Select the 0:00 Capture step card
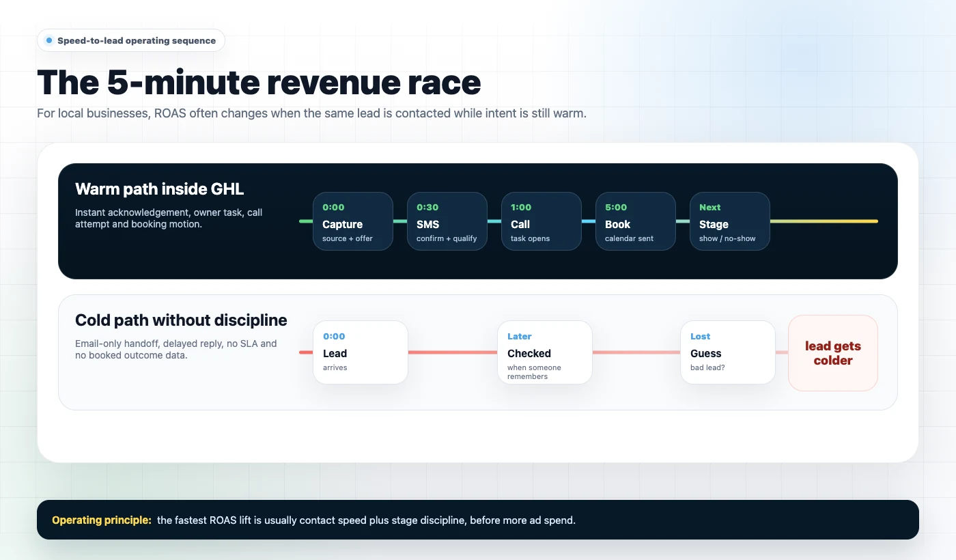Image resolution: width=956 pixels, height=560 pixels. point(353,221)
